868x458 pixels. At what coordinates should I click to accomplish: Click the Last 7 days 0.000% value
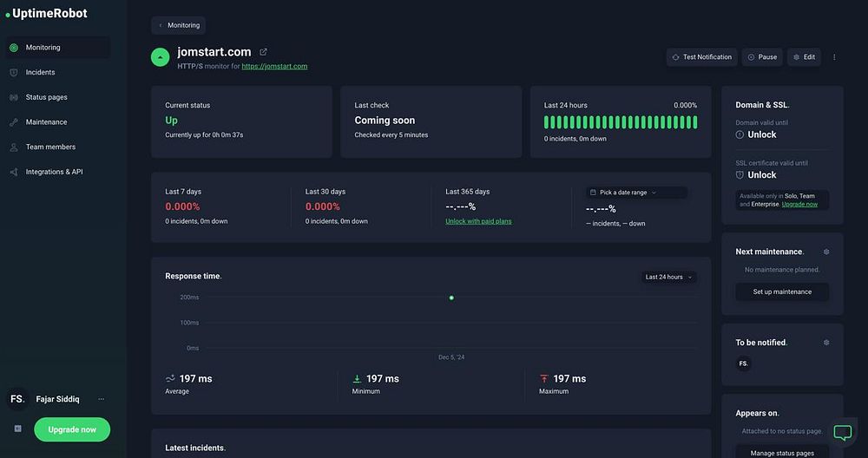(182, 206)
